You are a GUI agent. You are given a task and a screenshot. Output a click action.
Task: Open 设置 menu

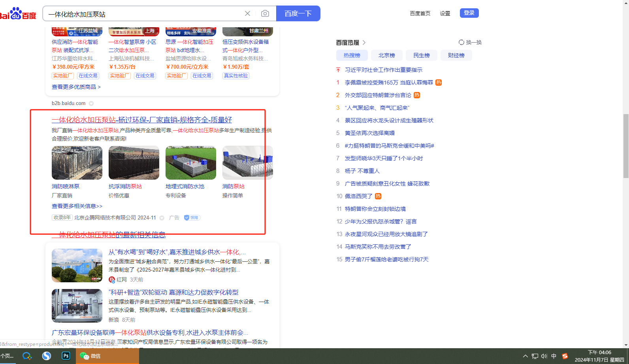click(445, 13)
